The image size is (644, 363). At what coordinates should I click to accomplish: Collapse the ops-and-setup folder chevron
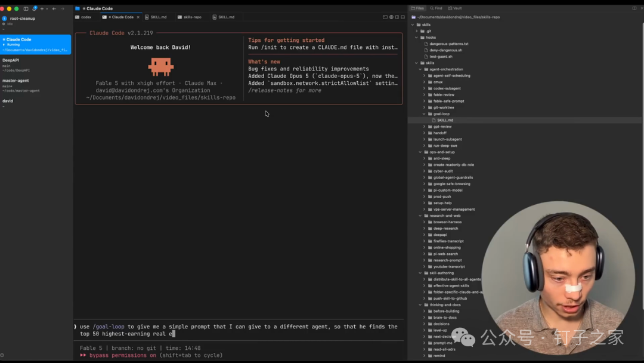pyautogui.click(x=420, y=152)
